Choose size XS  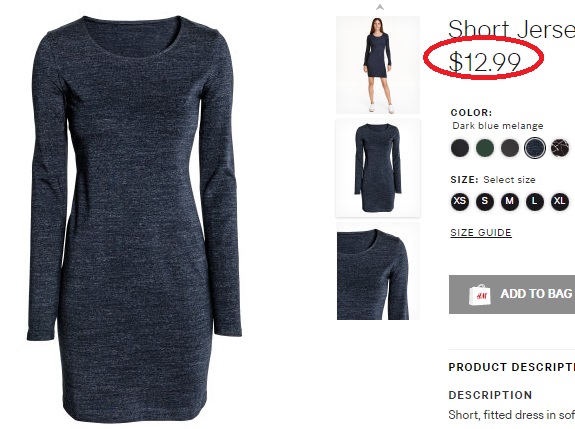[459, 201]
